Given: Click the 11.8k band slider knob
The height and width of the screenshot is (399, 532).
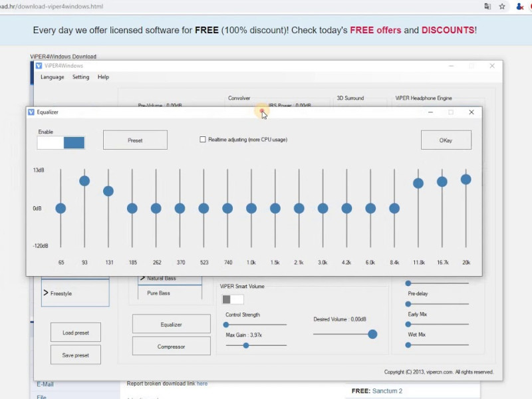Looking at the screenshot, I should click(x=418, y=184).
